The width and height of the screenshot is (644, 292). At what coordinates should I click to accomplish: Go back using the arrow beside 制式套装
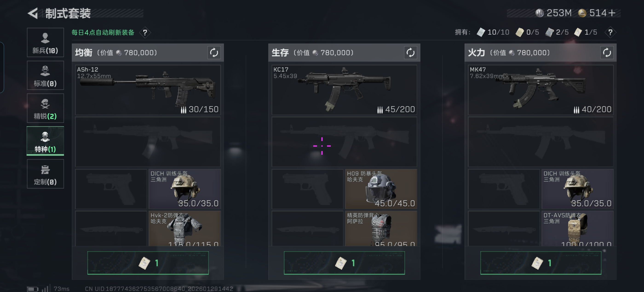point(33,13)
